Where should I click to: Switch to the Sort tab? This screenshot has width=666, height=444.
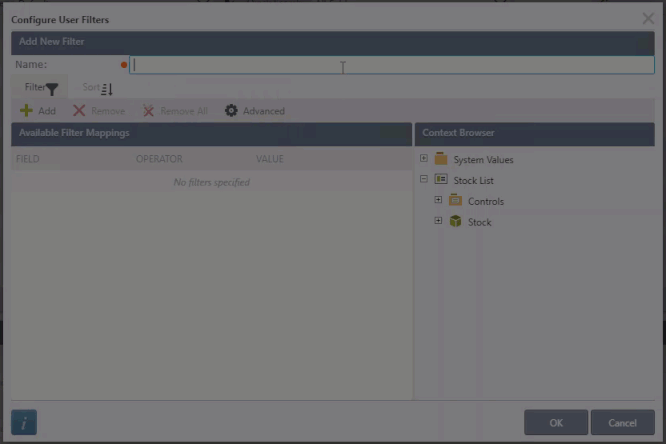[97, 88]
